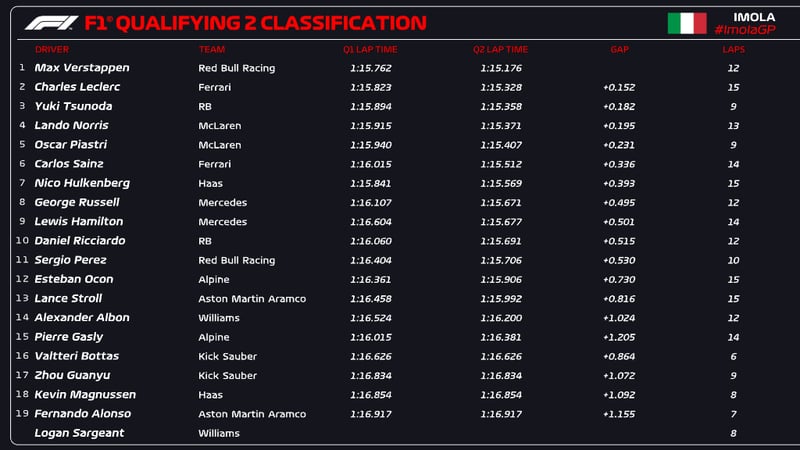Click Yuki Tsunoda's name
The height and width of the screenshot is (450, 800).
(73, 106)
